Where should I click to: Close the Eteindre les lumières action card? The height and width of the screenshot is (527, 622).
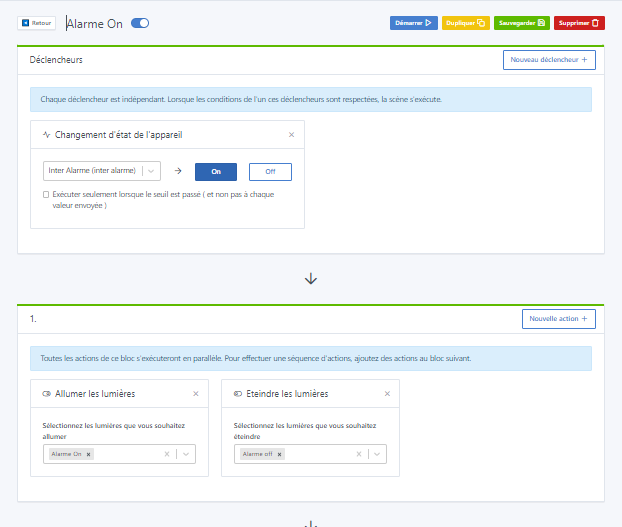click(x=387, y=394)
